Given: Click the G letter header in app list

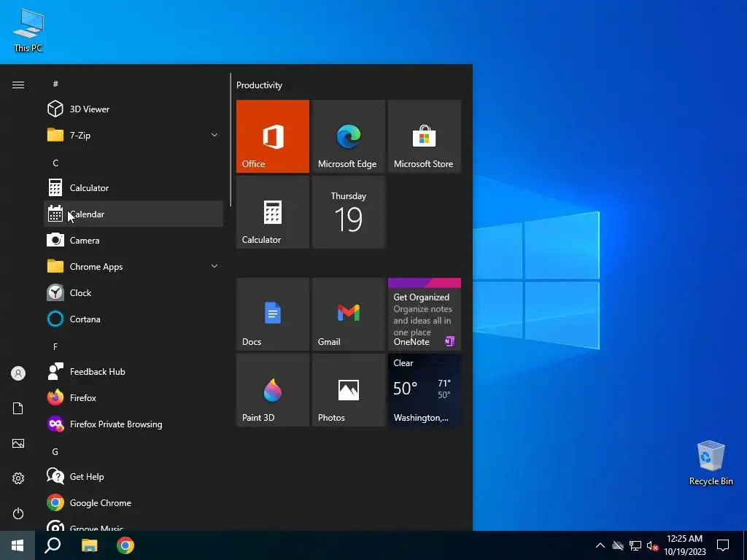Looking at the screenshot, I should (55, 451).
